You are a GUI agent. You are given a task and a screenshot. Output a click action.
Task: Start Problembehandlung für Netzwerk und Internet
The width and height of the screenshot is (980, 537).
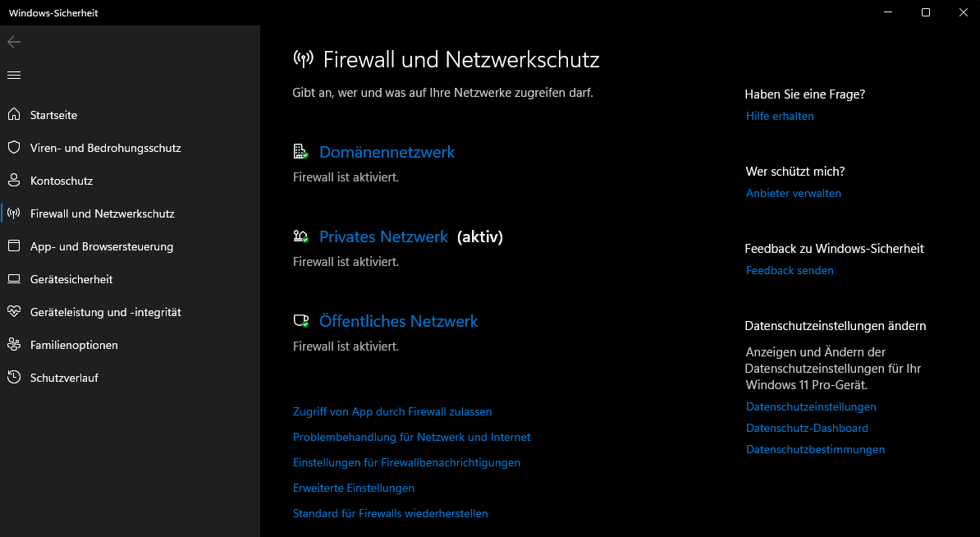point(413,437)
